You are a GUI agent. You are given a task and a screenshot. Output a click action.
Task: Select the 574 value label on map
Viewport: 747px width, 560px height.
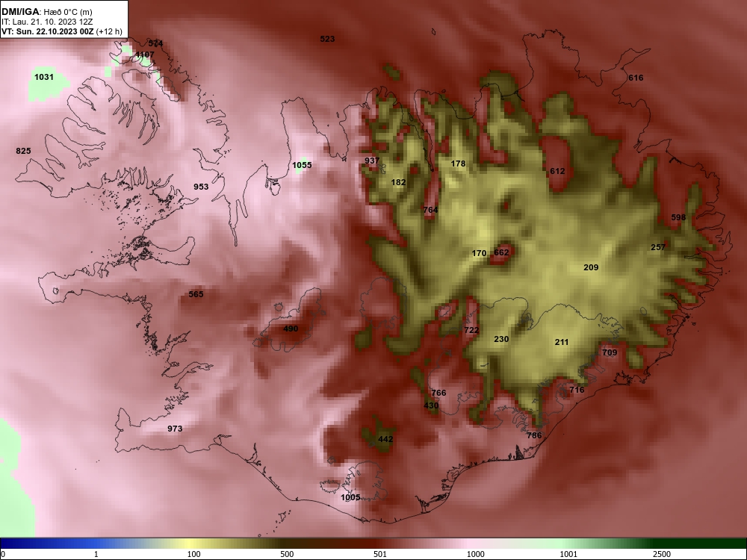(156, 43)
